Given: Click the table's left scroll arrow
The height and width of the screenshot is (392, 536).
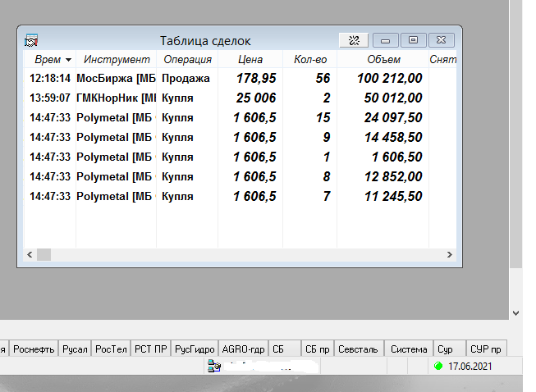Looking at the screenshot, I should tap(30, 255).
